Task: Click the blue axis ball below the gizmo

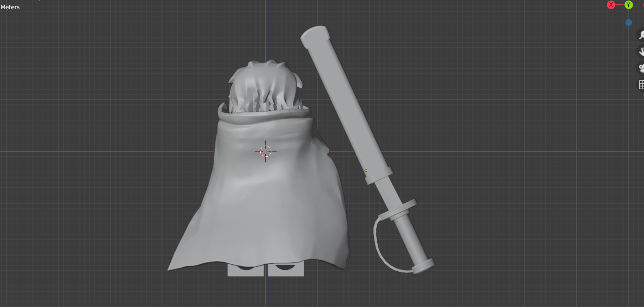Action: tap(629, 22)
